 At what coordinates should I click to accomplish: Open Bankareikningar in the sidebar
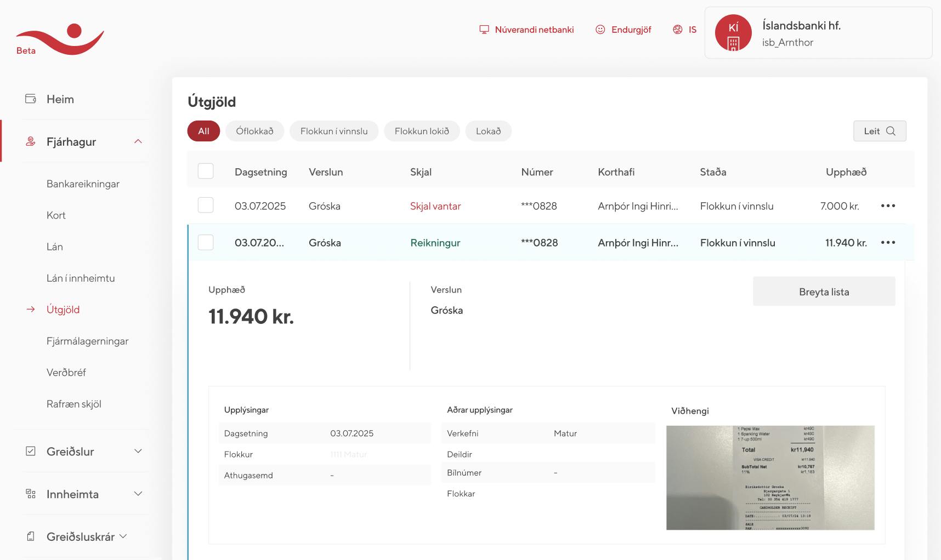point(83,184)
